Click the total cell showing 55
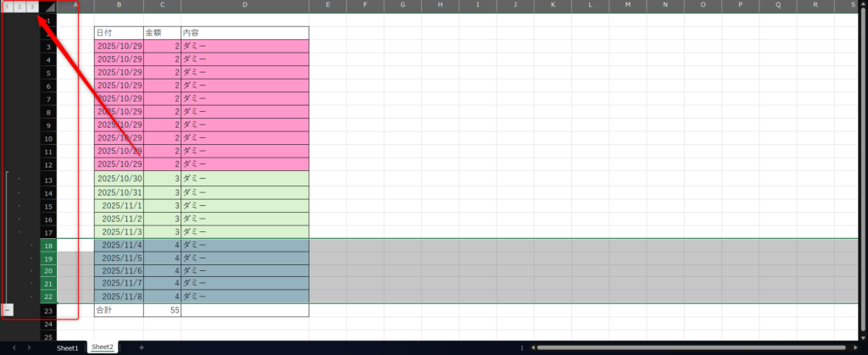This screenshot has height=355, width=868. coord(162,310)
